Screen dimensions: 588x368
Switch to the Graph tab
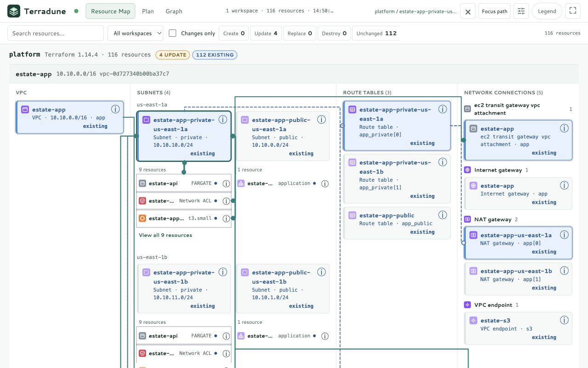[174, 11]
